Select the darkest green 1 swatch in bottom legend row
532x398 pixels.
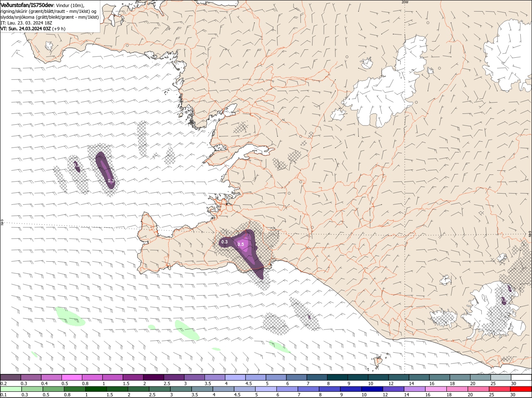(96, 389)
